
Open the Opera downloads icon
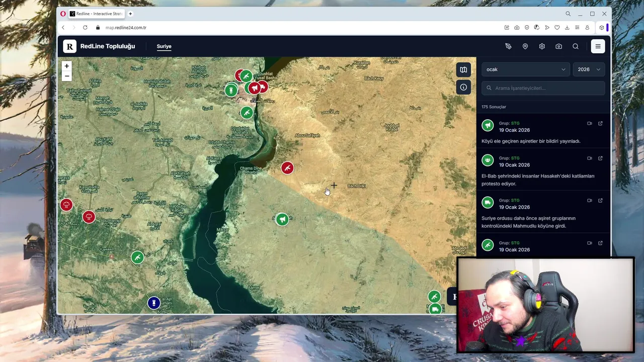567,28
